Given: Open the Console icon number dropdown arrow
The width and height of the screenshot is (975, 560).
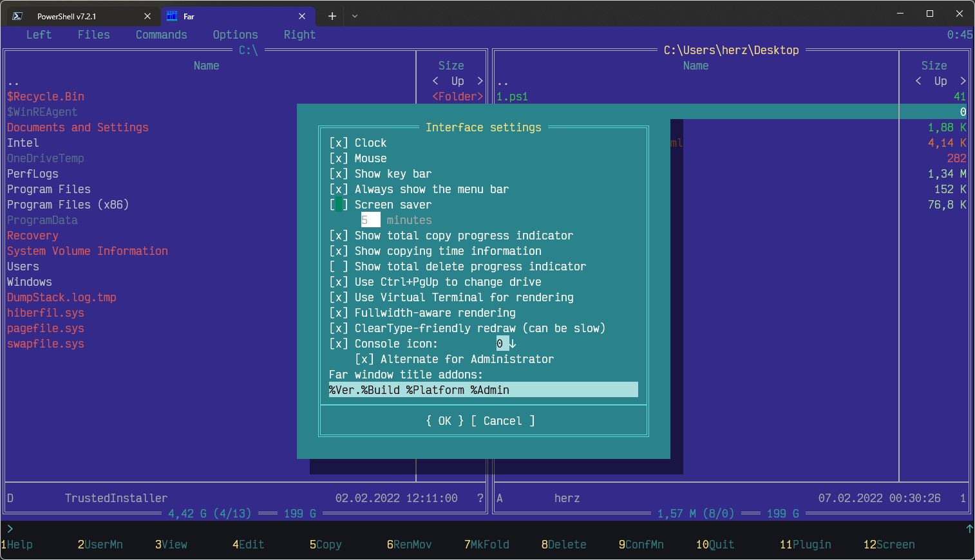Looking at the screenshot, I should click(x=513, y=344).
